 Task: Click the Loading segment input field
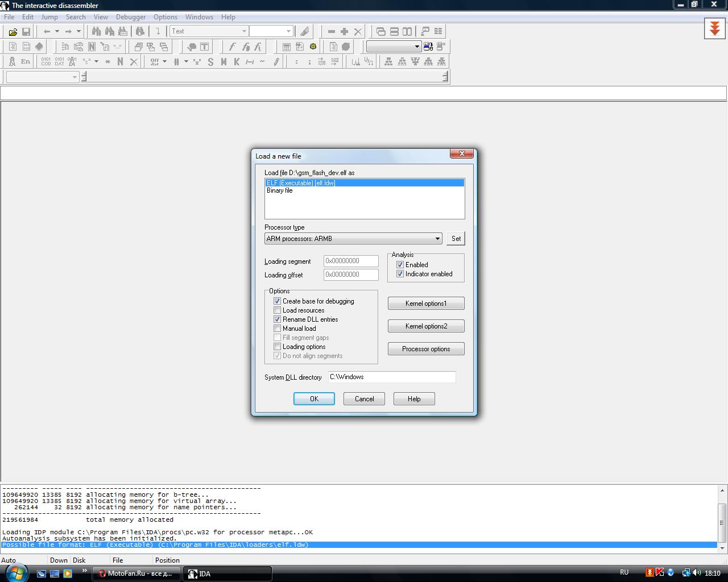[351, 261]
